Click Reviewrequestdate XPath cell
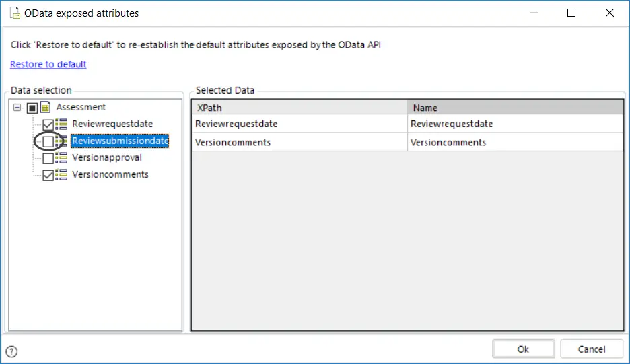Image resolution: width=630 pixels, height=364 pixels. pyautogui.click(x=300, y=124)
